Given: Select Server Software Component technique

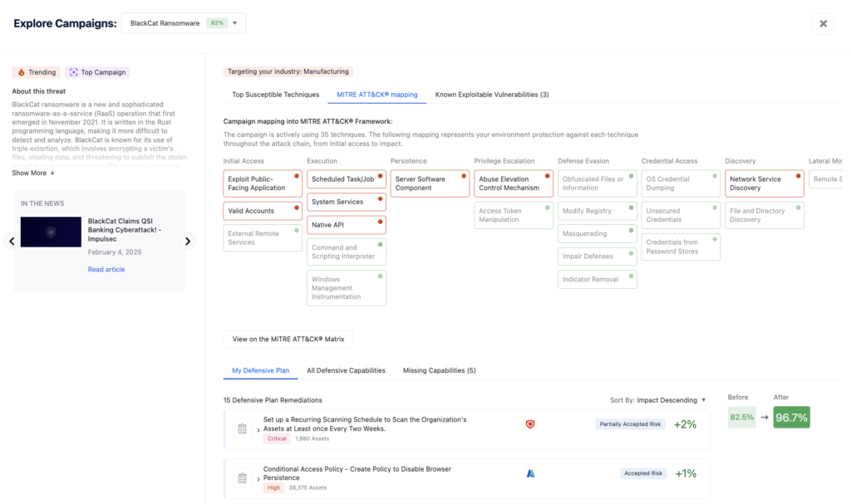Looking at the screenshot, I should pos(430,183).
